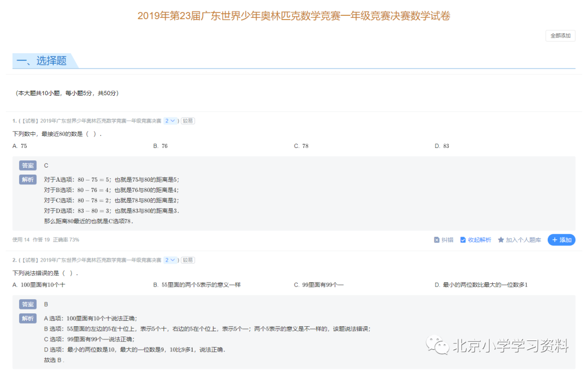
Task: Click the 正确率 73% statistic
Action: pyautogui.click(x=66, y=240)
